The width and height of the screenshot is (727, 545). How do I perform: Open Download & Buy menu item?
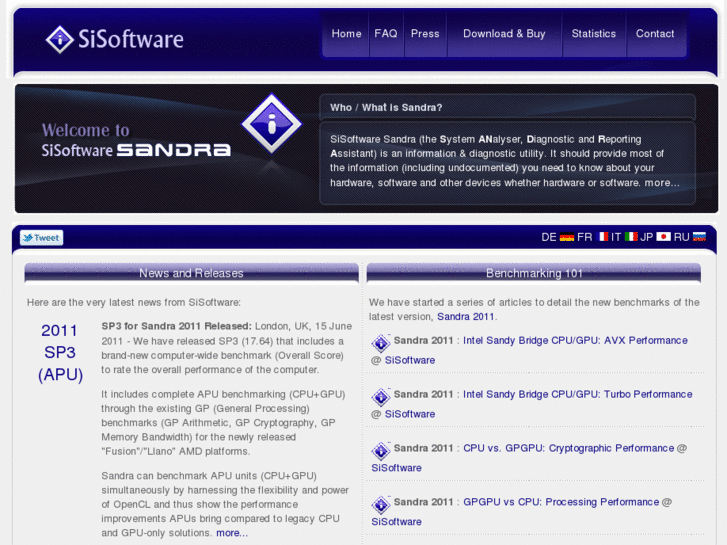coord(504,34)
